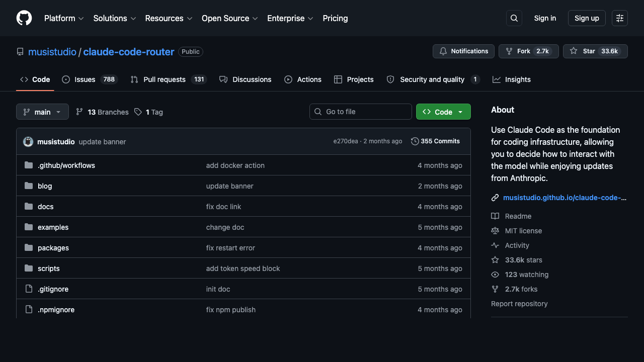Open 'add docker action' commit message
The image size is (644, 362).
pyautogui.click(x=235, y=165)
